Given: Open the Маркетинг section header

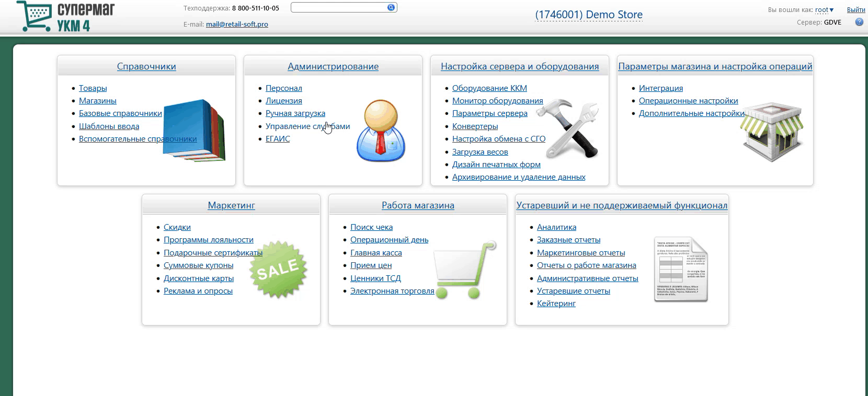Looking at the screenshot, I should point(231,205).
